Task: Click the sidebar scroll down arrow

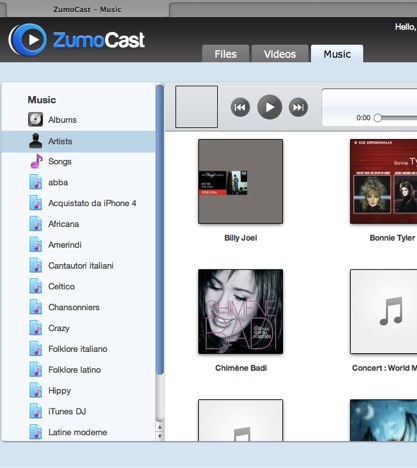Action: (160, 436)
